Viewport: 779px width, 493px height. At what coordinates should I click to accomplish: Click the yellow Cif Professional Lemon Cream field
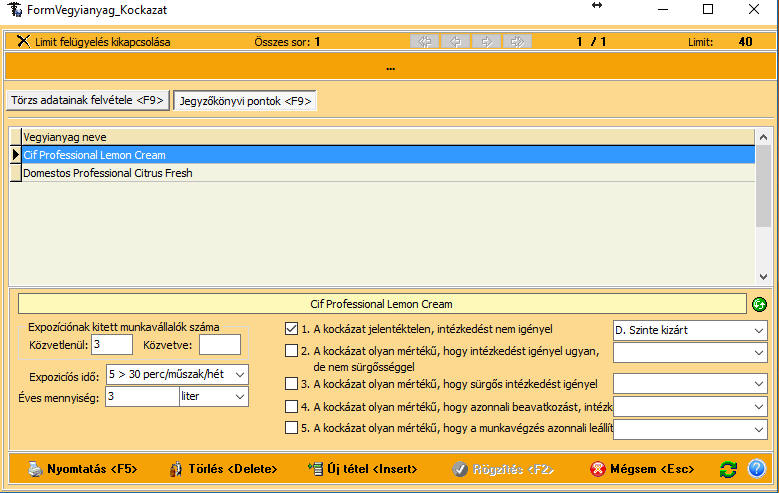(x=382, y=304)
